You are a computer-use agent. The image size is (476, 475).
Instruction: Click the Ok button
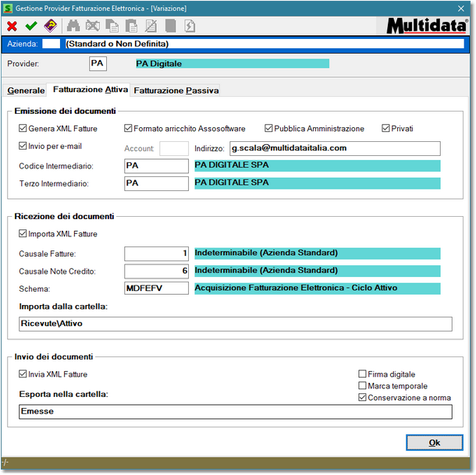435,442
